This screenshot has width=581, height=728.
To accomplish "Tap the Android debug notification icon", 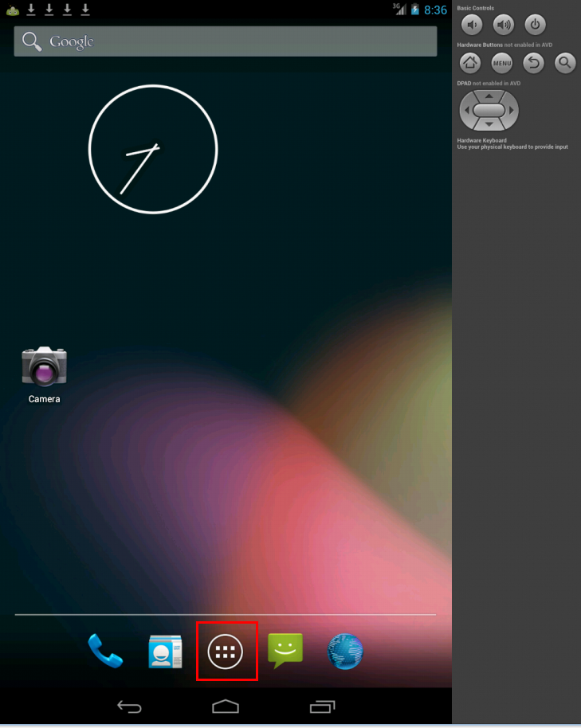I will [x=13, y=10].
